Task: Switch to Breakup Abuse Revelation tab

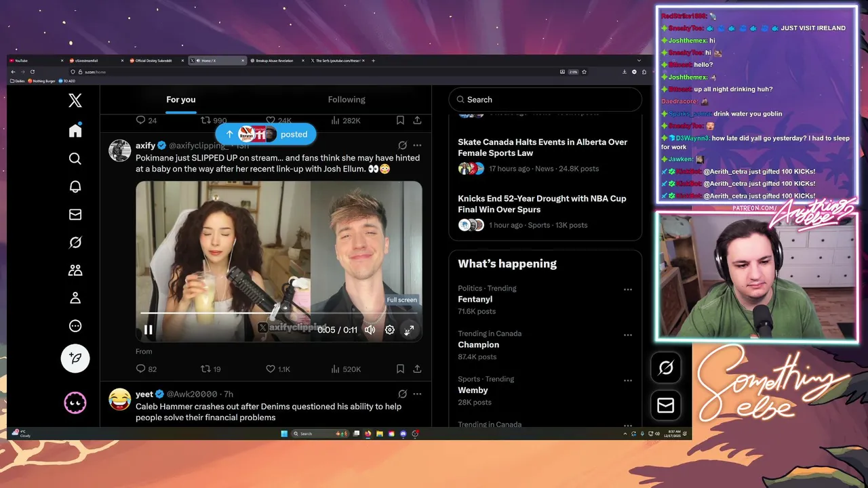Action: coord(276,60)
